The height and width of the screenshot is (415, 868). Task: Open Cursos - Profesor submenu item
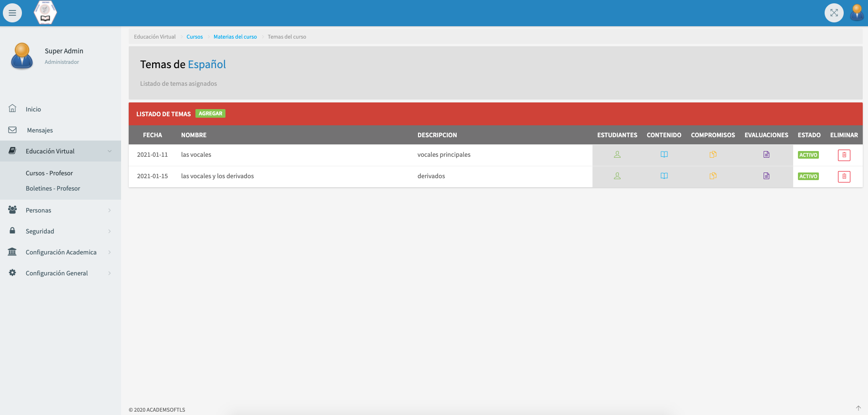[x=49, y=173]
